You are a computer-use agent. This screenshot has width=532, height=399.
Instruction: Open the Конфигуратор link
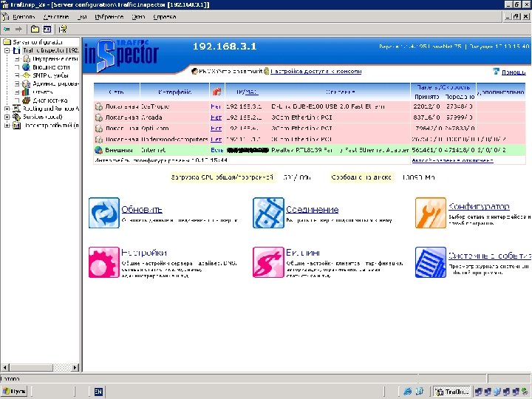click(479, 206)
